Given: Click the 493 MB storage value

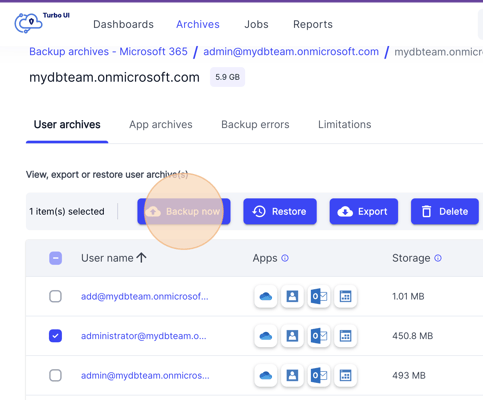Looking at the screenshot, I should (x=409, y=376).
